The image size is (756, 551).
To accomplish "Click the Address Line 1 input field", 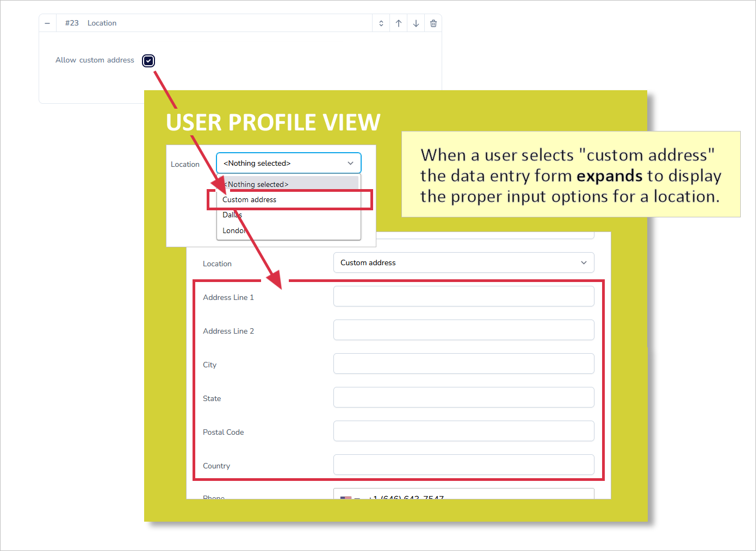I will pyautogui.click(x=463, y=296).
